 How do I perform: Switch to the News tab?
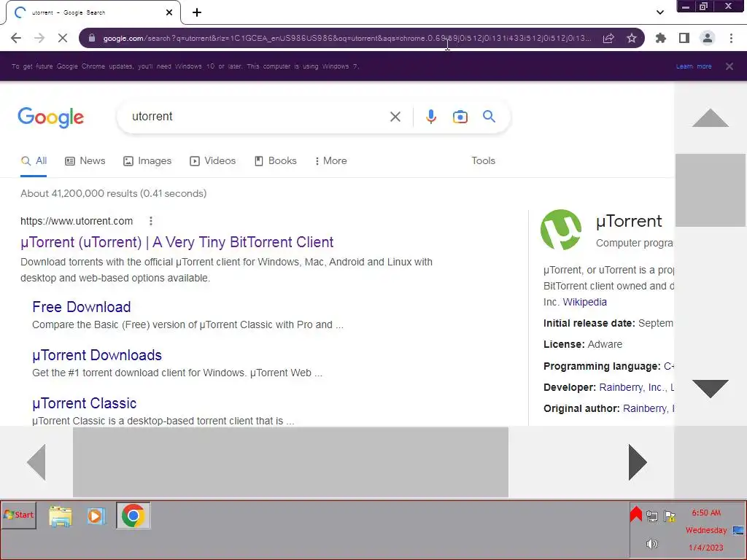85,161
